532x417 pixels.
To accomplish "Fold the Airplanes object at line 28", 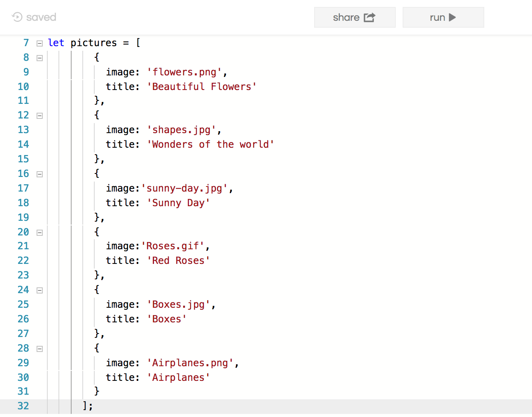I will (x=39, y=349).
